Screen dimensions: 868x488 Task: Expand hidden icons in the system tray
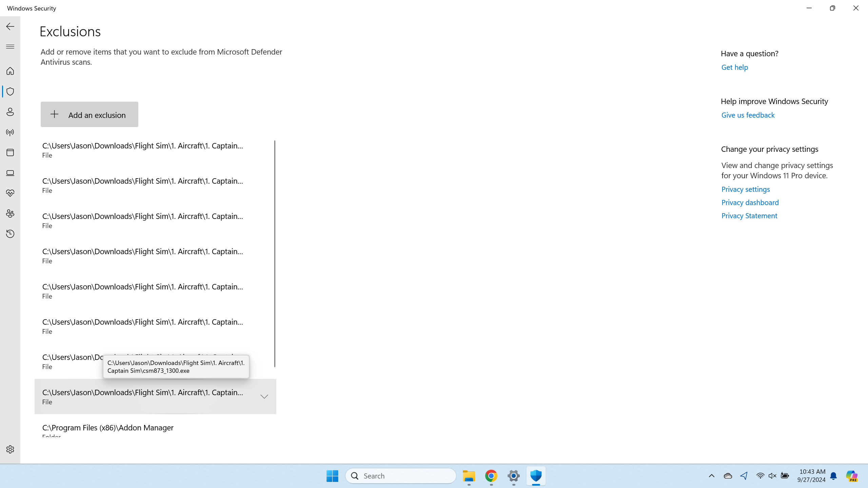(x=711, y=475)
